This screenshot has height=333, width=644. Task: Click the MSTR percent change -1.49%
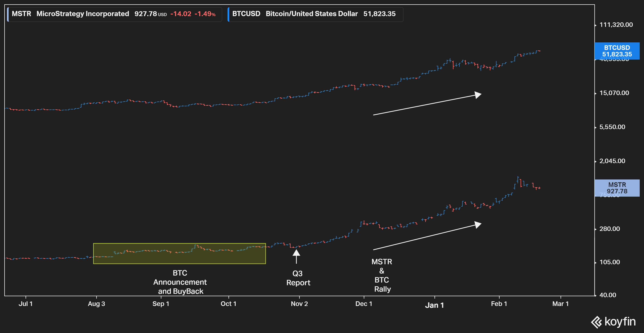click(x=205, y=14)
